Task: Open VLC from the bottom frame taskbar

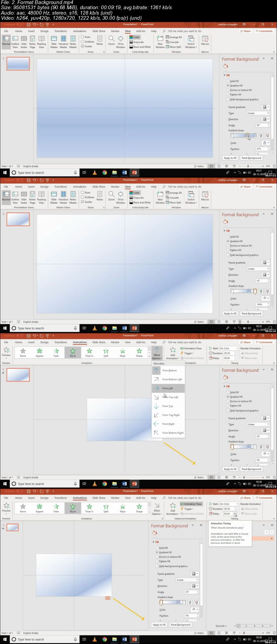Action: tap(94, 639)
